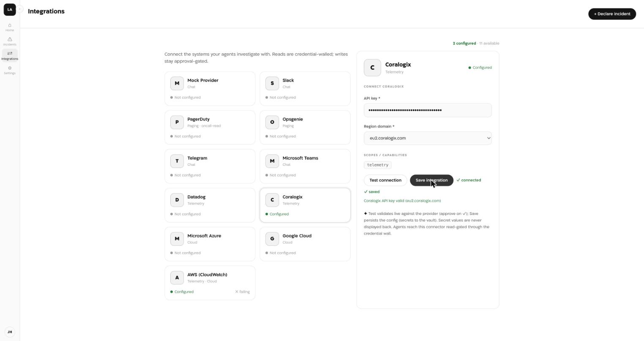The width and height of the screenshot is (644, 341).
Task: Click the Datadog D icon
Action: (x=177, y=200)
